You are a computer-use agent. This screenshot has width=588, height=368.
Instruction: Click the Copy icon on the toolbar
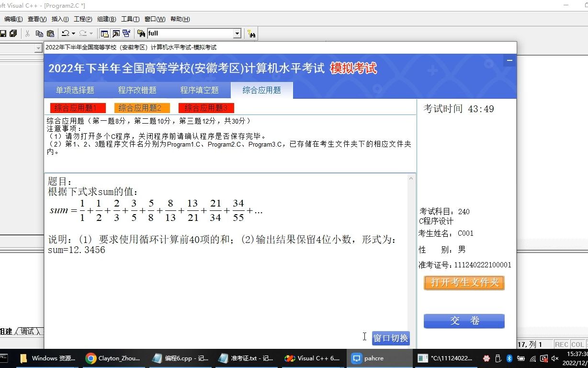[x=39, y=34]
